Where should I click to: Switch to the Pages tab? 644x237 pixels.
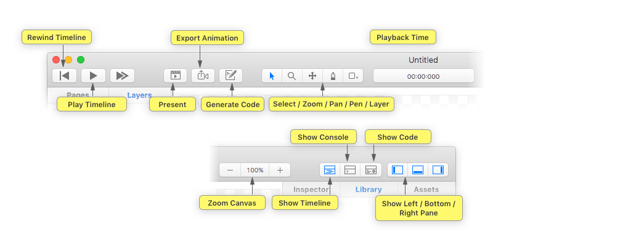click(x=78, y=95)
